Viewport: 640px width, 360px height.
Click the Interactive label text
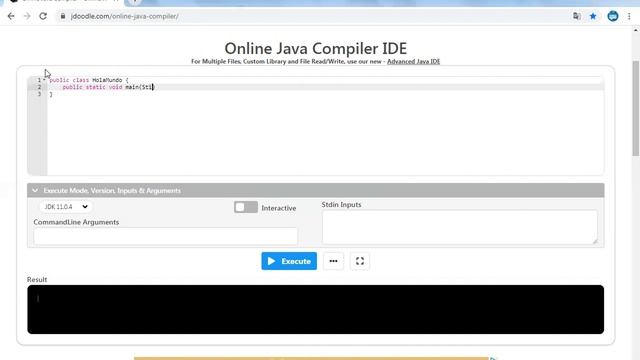[x=279, y=208]
